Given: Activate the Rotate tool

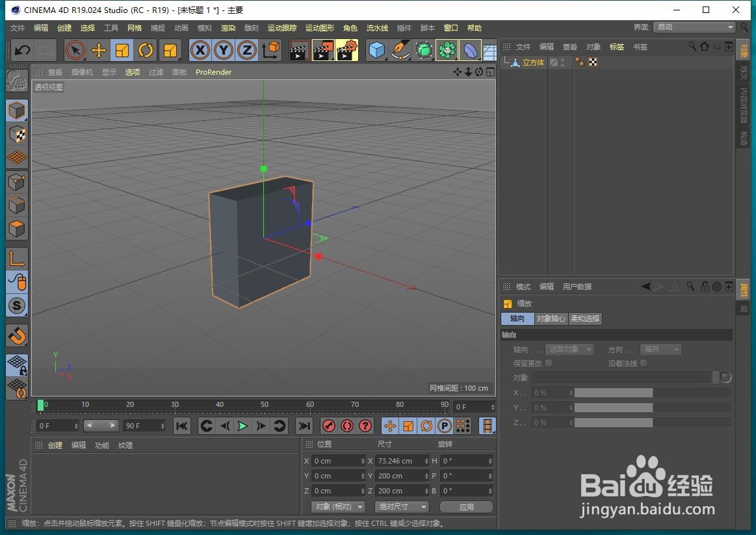Looking at the screenshot, I should (x=146, y=50).
